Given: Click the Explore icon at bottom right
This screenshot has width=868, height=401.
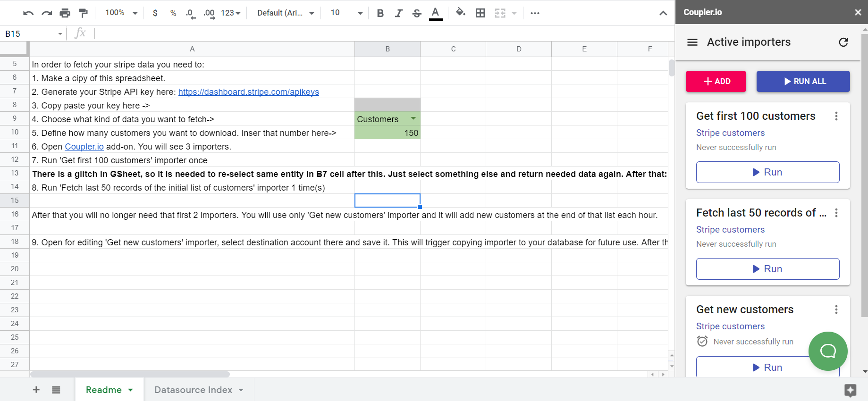Looking at the screenshot, I should click(x=851, y=390).
